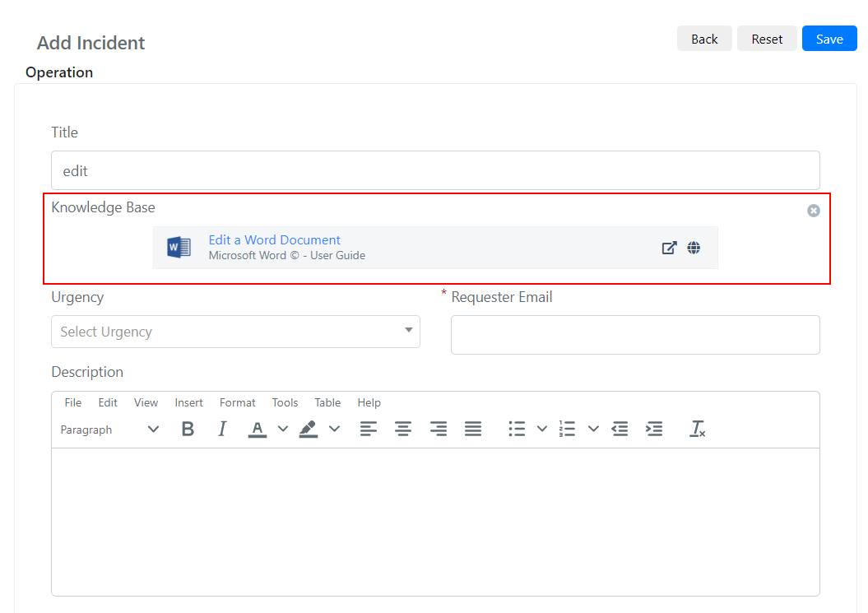Open the File menu in editor
868x613 pixels.
point(73,402)
